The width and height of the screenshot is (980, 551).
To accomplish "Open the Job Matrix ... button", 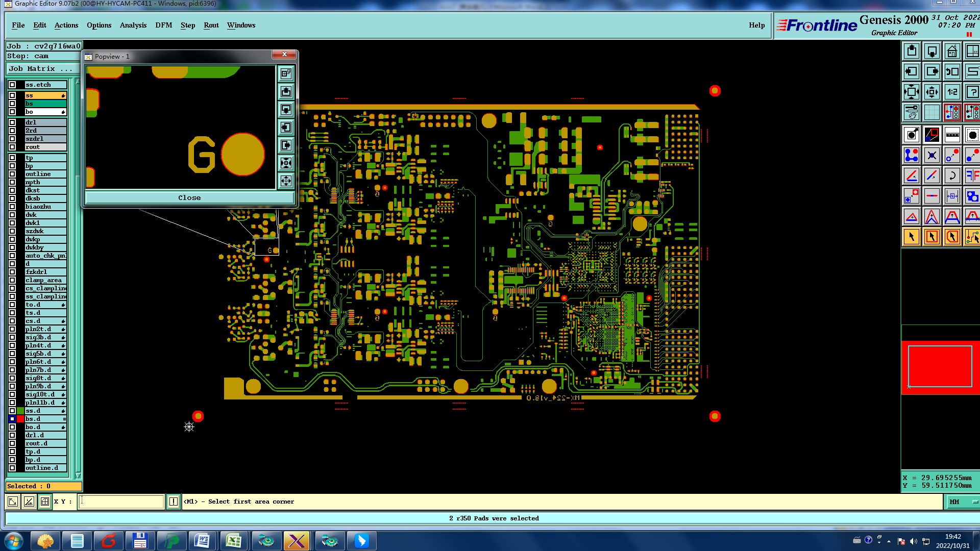I will click(42, 68).
